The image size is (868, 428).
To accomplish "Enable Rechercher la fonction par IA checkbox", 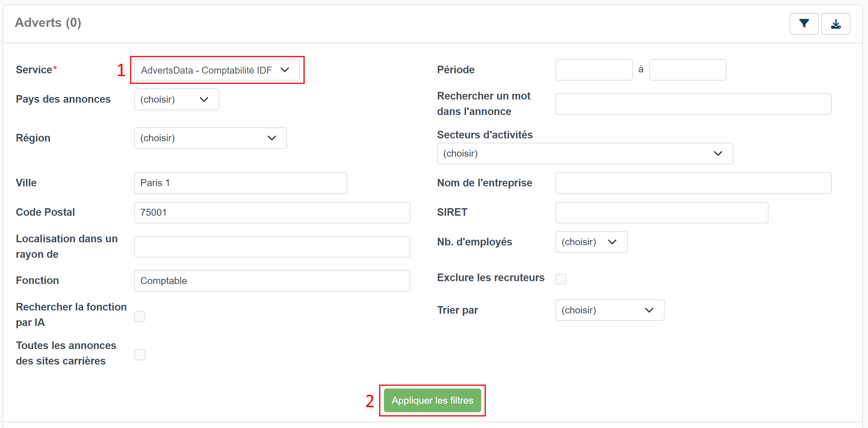I will click(x=140, y=316).
